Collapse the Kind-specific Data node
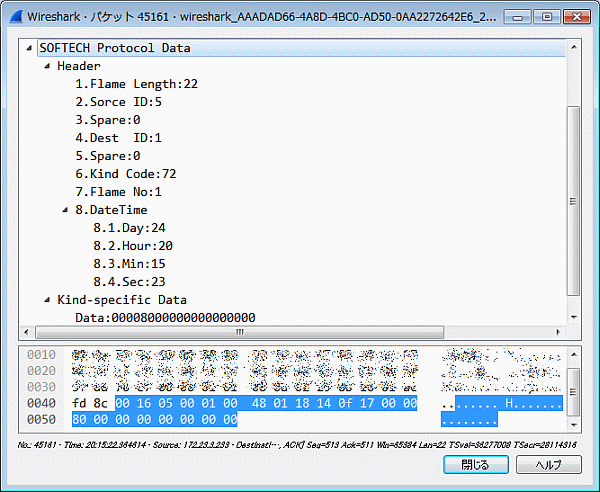The width and height of the screenshot is (600, 492). (48, 300)
